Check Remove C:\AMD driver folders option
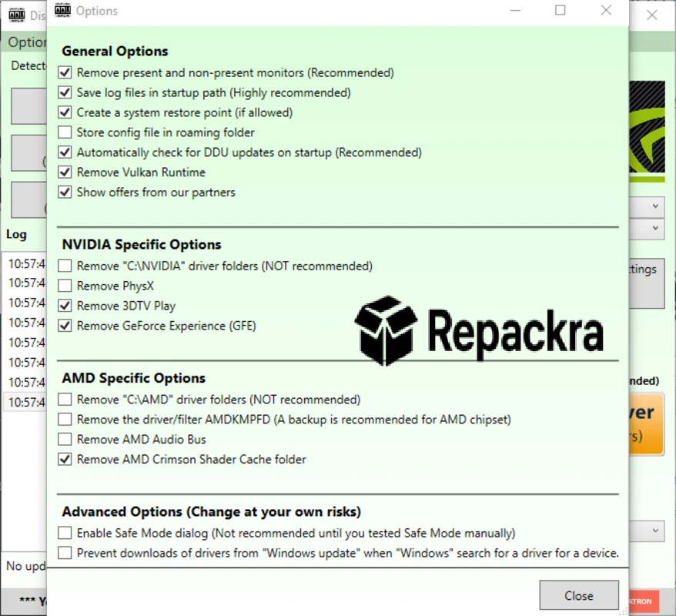Viewport: 676px width, 616px height. (65, 399)
